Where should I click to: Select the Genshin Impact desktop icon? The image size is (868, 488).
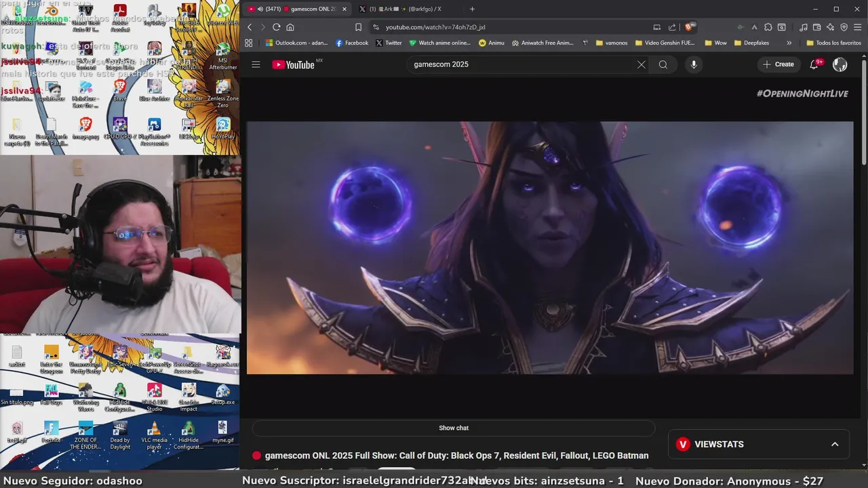pyautogui.click(x=189, y=397)
